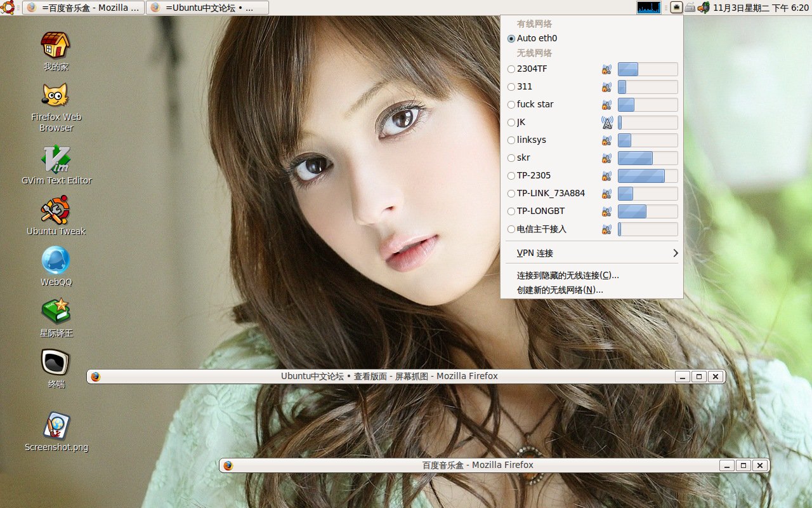Click the network manager tray icon

coord(676,8)
